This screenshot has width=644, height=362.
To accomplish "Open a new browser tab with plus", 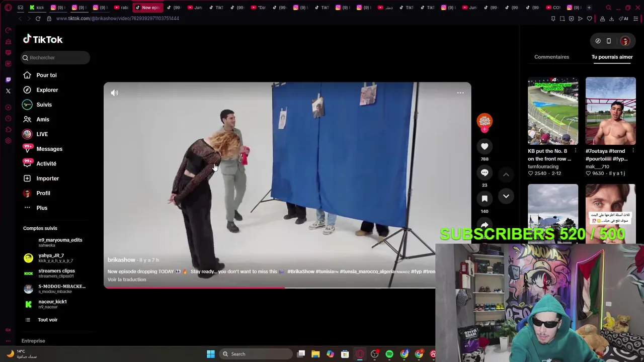I will [x=589, y=8].
